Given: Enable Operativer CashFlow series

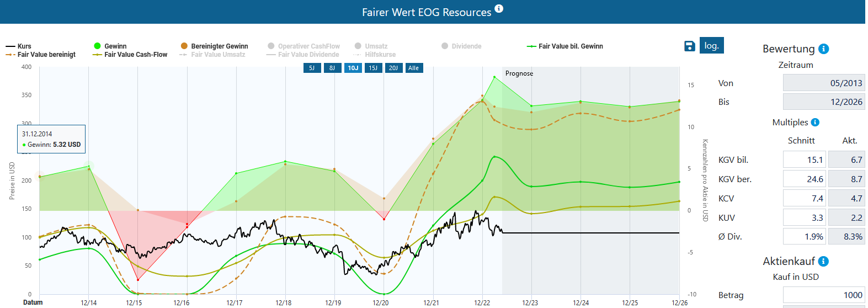Looking at the screenshot, I should [303, 46].
